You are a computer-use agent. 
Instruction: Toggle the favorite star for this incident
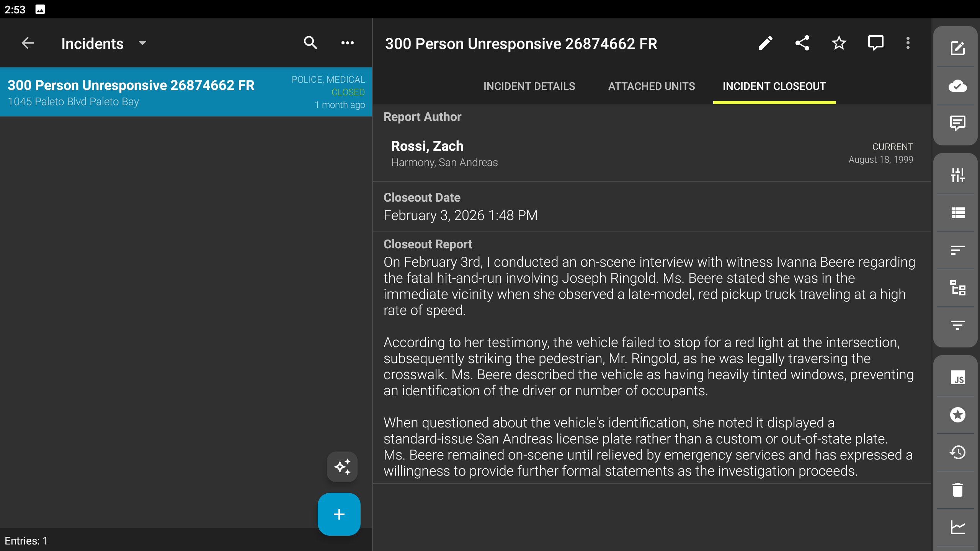tap(839, 43)
